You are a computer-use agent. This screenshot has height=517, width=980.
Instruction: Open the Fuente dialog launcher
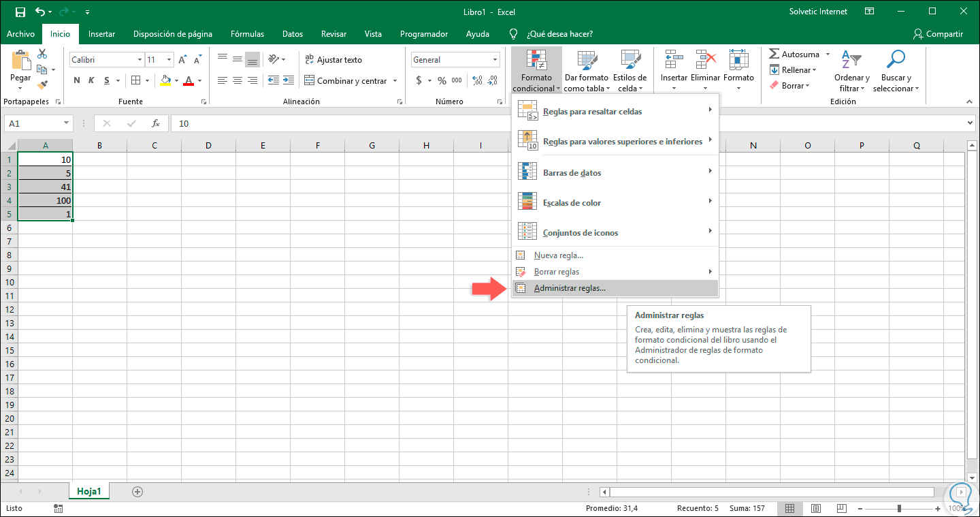pos(204,101)
